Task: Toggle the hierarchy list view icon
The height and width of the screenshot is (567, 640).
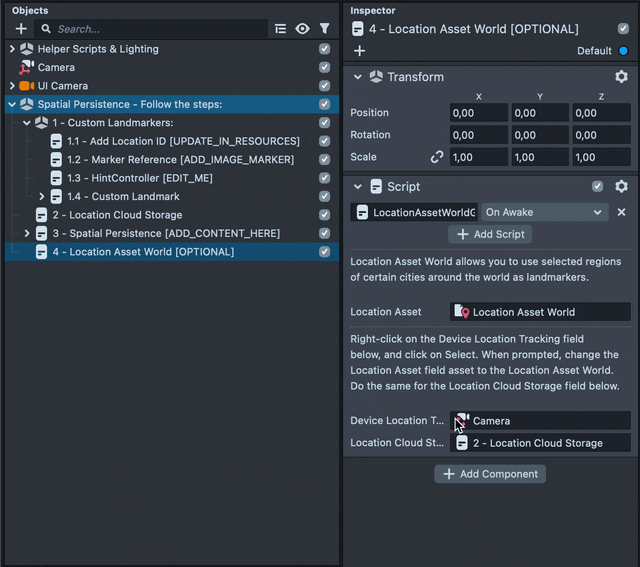Action: (280, 29)
